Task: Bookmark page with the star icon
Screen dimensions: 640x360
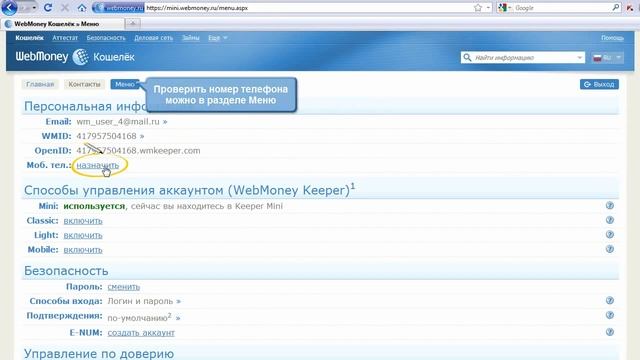Action: (478, 8)
